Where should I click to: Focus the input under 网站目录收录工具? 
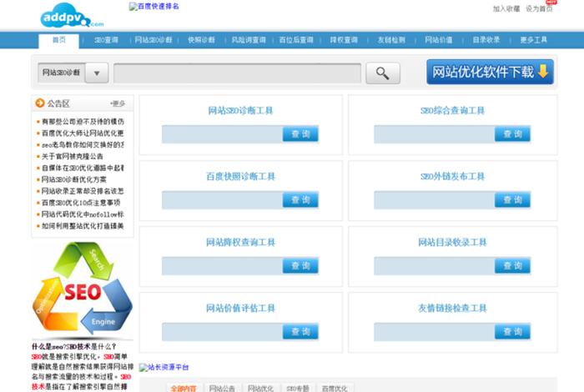pos(435,266)
